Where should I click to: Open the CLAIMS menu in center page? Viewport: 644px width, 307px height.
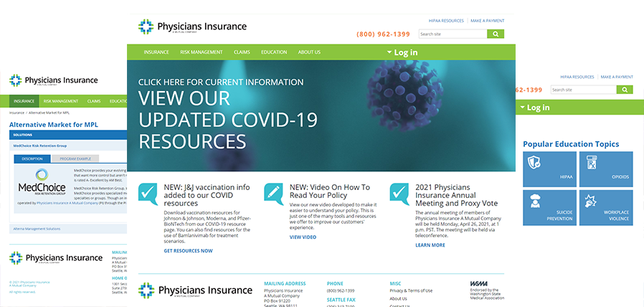point(242,52)
